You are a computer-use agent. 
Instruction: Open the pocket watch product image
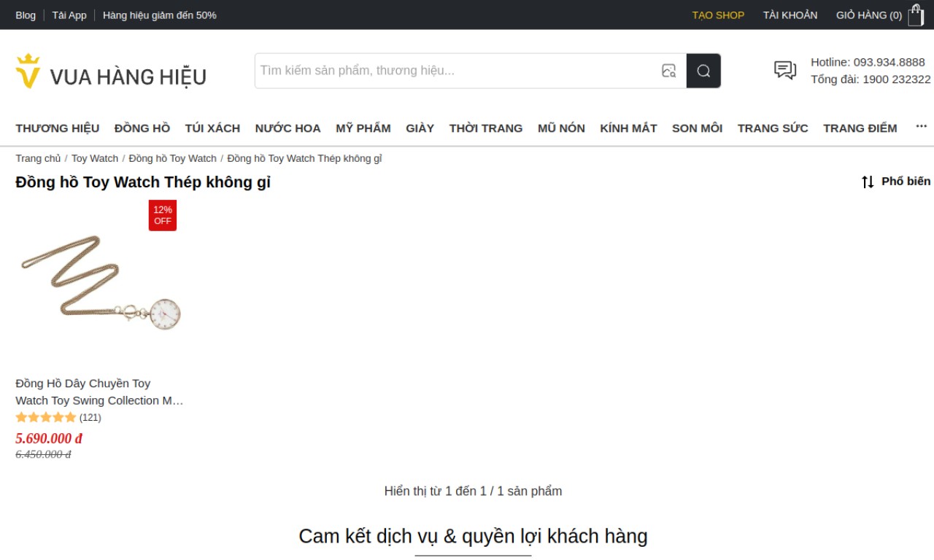100,284
